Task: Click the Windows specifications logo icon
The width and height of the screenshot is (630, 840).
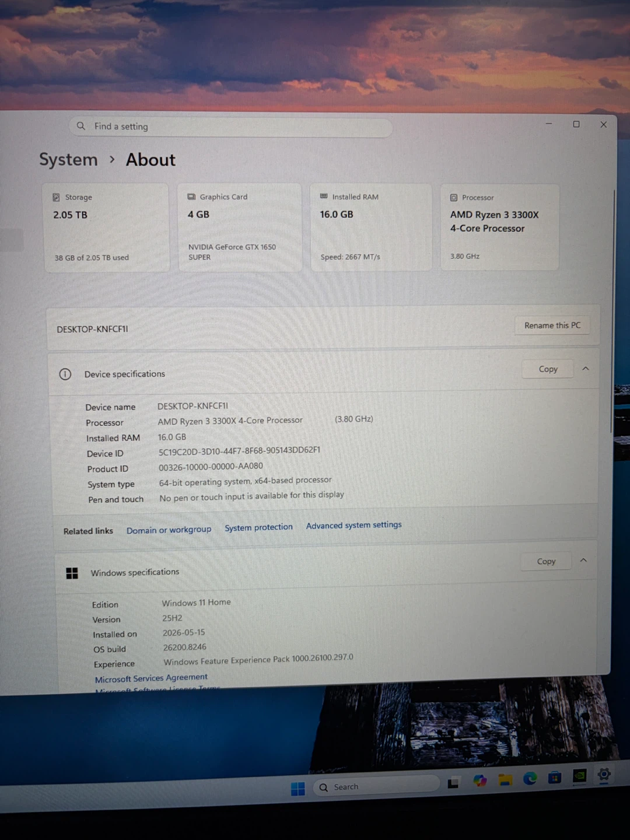Action: coord(72,573)
